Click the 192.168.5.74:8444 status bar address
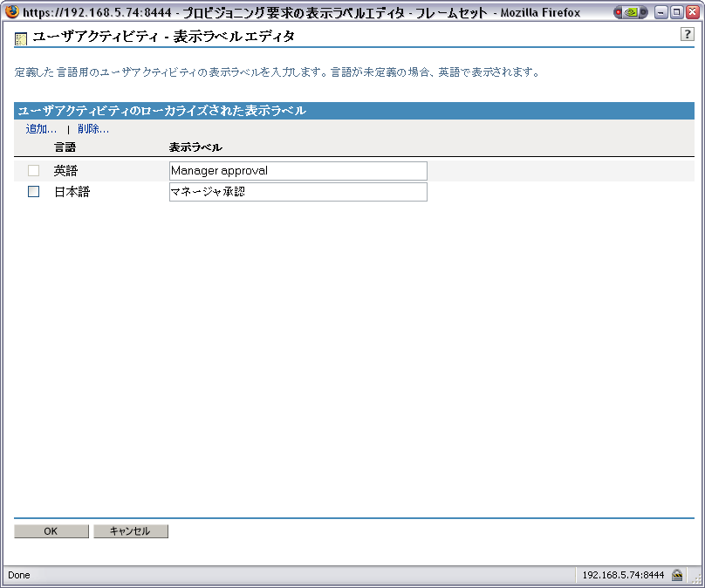 coord(623,575)
